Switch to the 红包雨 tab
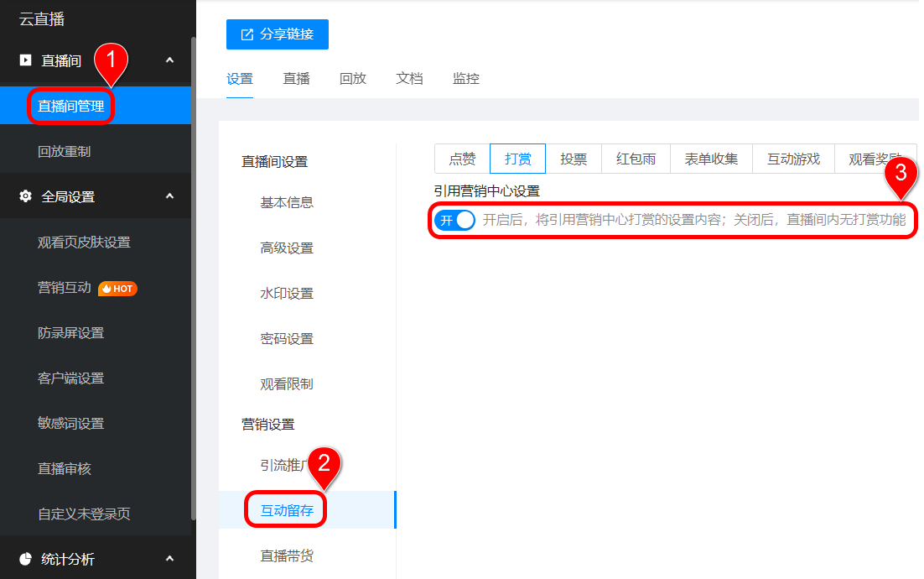924x579 pixels. (636, 159)
